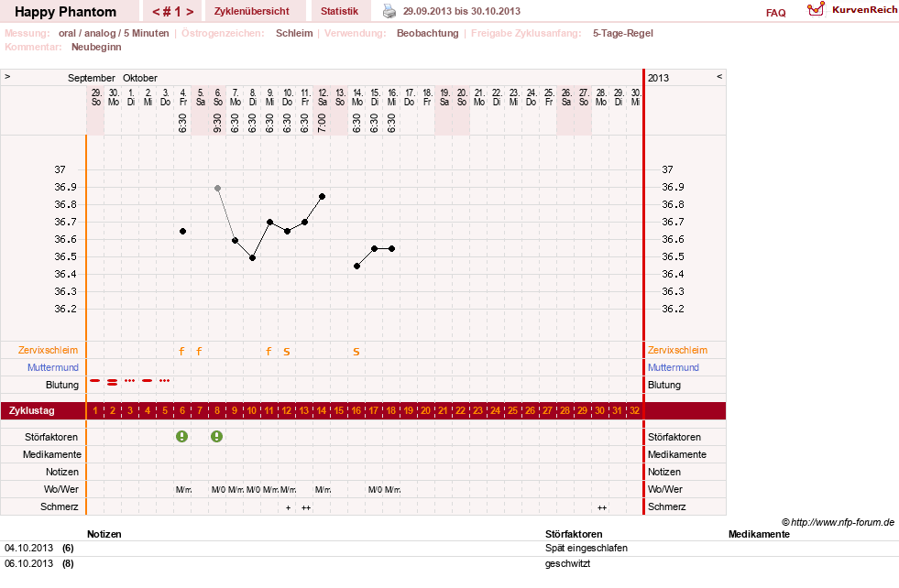Click the Zyklustag row label
Viewport: 899px width, 588px height.
31,411
